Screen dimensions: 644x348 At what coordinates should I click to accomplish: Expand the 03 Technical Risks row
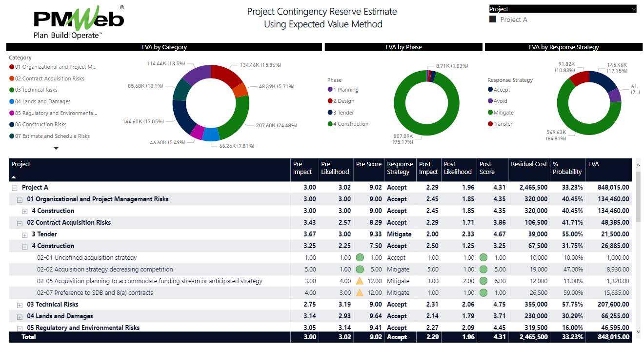(x=20, y=305)
